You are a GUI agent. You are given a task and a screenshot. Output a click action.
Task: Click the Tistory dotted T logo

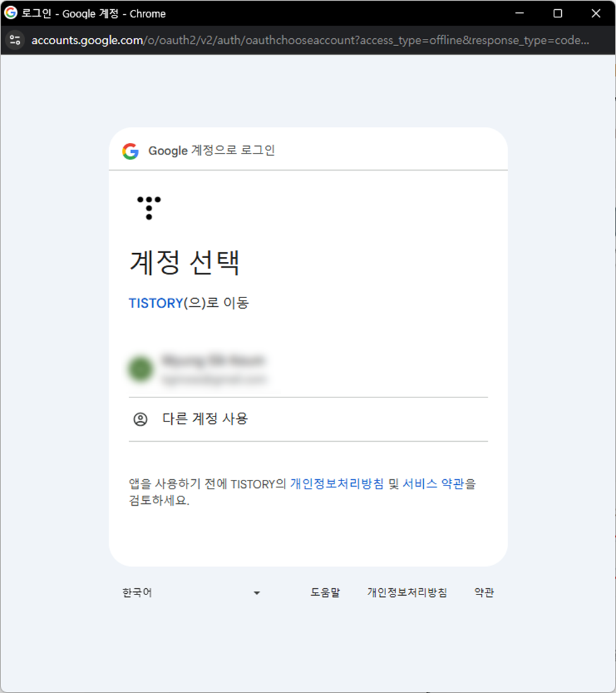tap(149, 208)
